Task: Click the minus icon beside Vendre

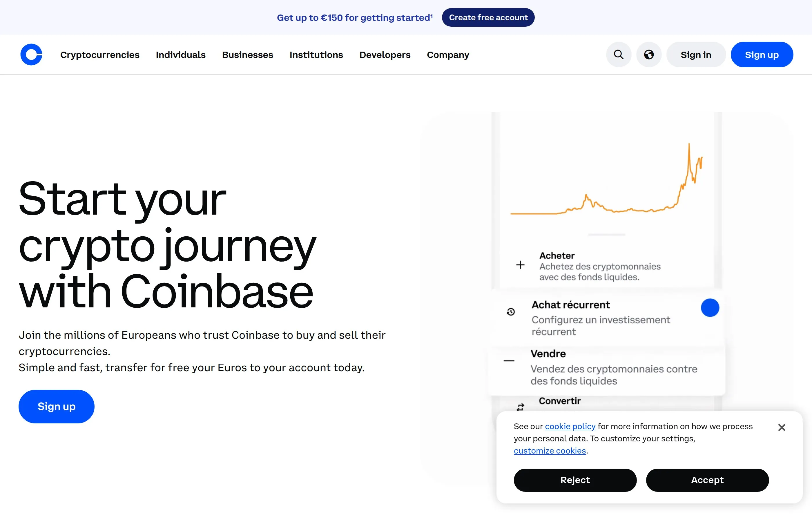Action: [508, 360]
